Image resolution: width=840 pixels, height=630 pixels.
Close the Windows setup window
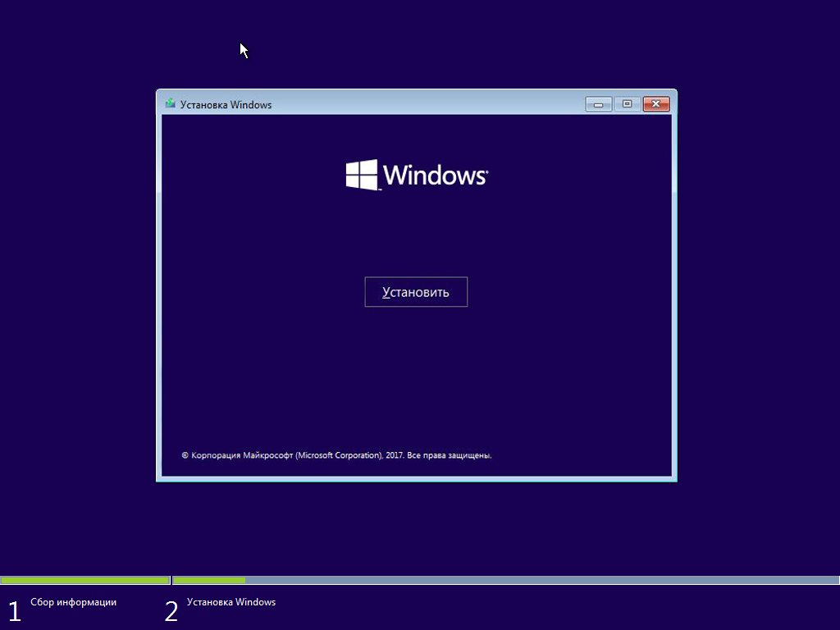pyautogui.click(x=656, y=103)
